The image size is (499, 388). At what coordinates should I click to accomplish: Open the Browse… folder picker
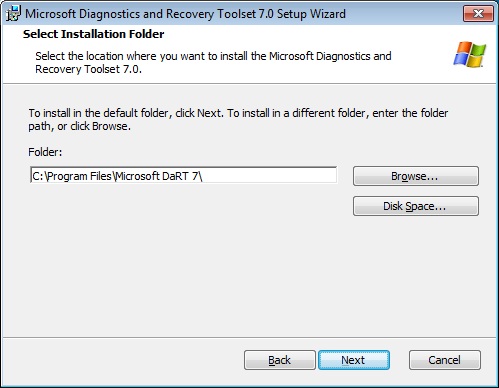point(416,176)
